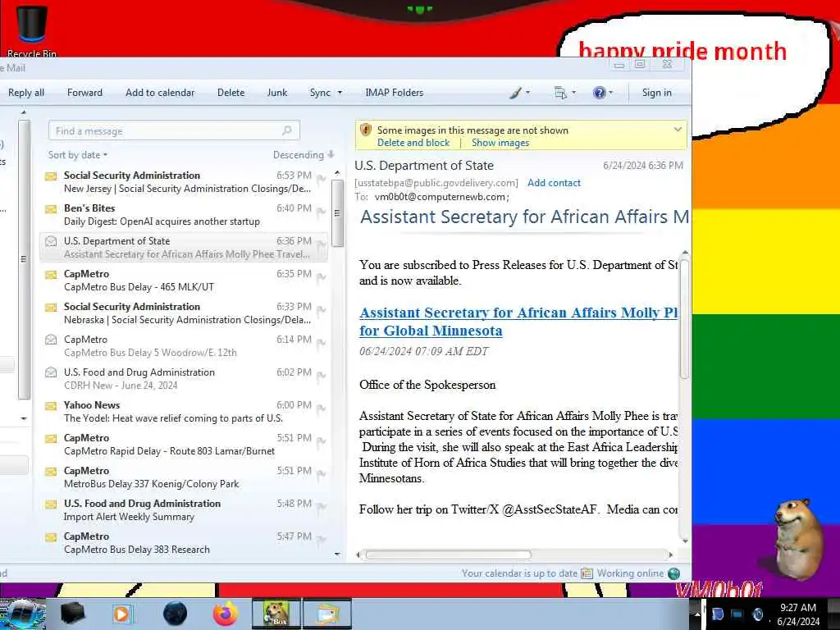Screen dimensions: 840x630
Task: Click the black box taskbar icon
Action: (72, 614)
